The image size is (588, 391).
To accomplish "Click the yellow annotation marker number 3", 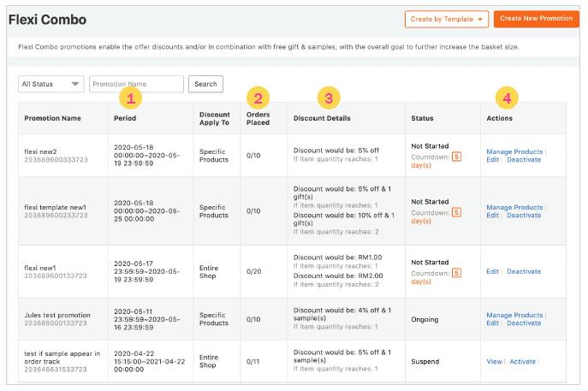I will 330,97.
